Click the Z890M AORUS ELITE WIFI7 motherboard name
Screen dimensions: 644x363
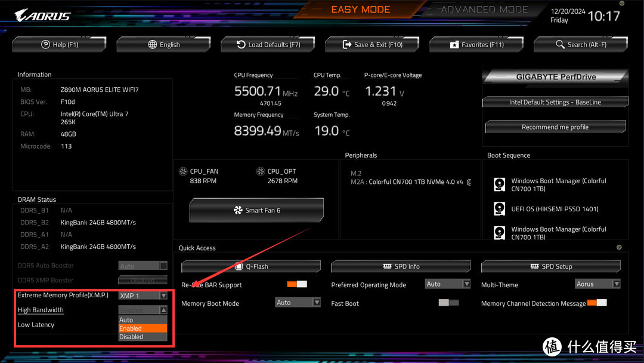coord(100,90)
